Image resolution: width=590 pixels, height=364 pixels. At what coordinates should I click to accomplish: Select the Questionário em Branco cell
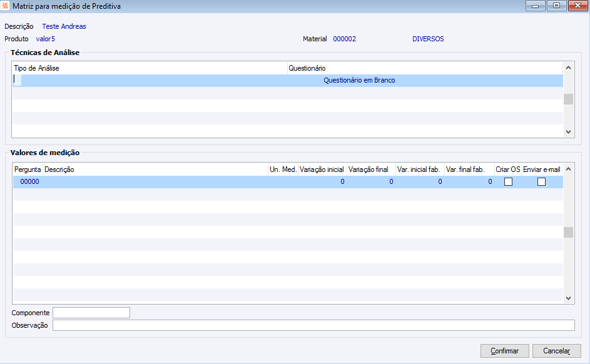pos(359,80)
